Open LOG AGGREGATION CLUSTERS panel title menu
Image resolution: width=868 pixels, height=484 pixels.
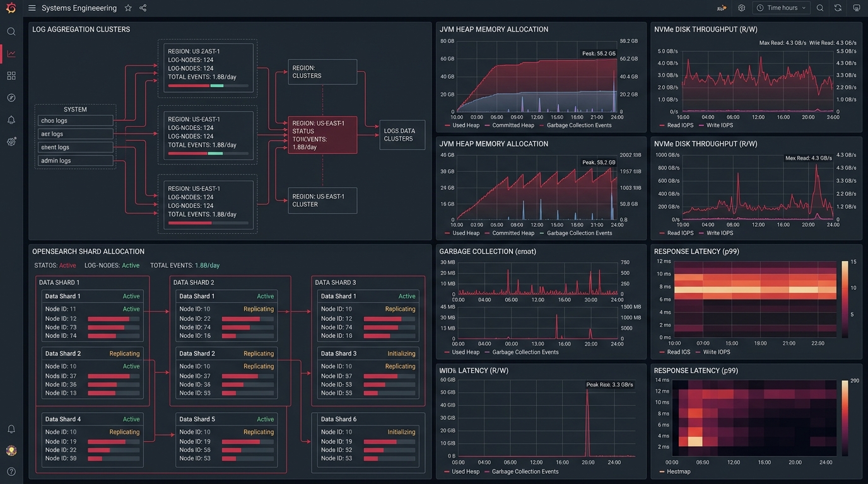[81, 30]
